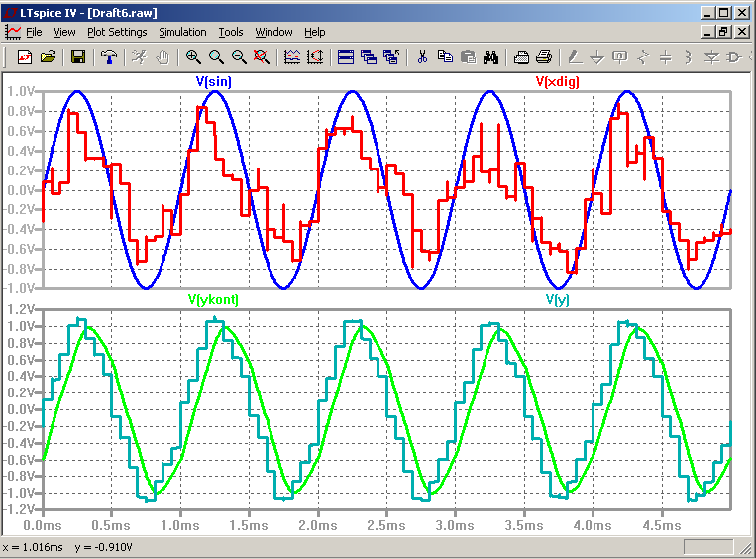The image size is (756, 559).
Task: Click the zoom in magnifier
Action: [193, 57]
